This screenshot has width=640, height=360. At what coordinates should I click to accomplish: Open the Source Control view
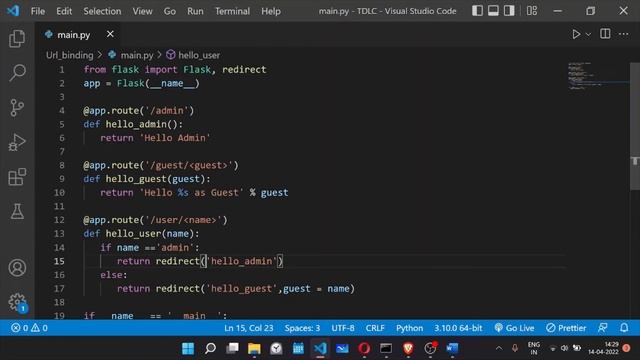click(17, 108)
